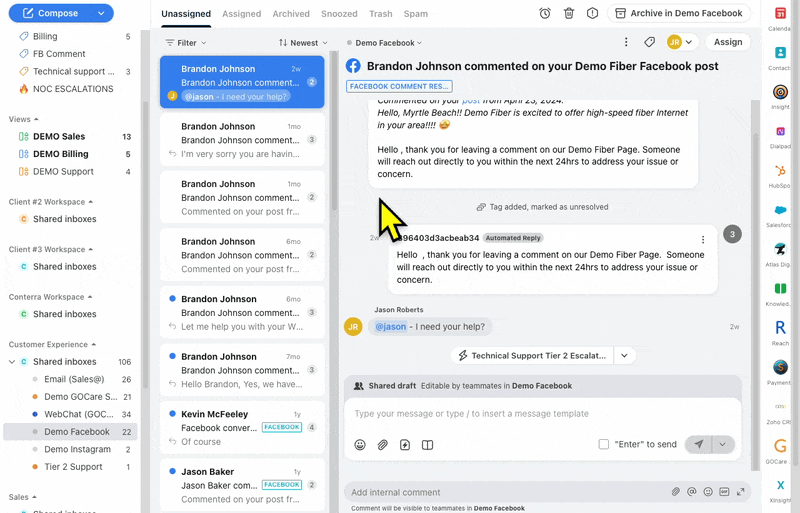Open Dialpad integration in right sidebar
Screen dimensions: 800x513
(780, 132)
